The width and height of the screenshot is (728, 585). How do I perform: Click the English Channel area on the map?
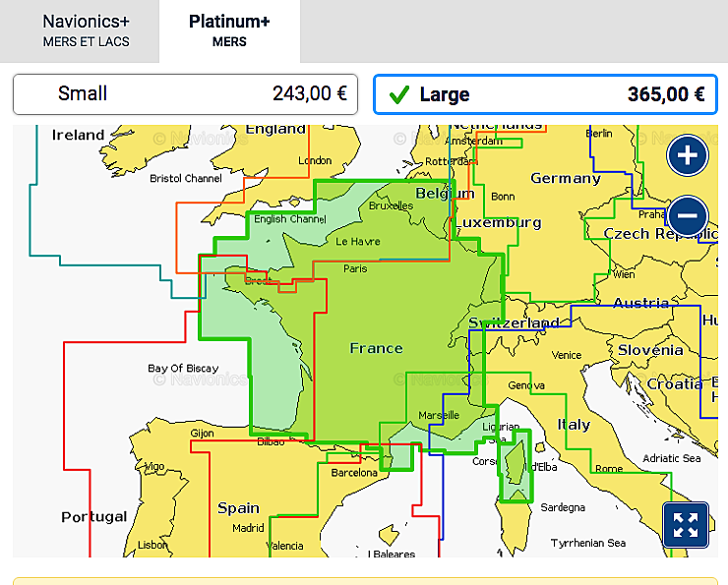tap(289, 219)
